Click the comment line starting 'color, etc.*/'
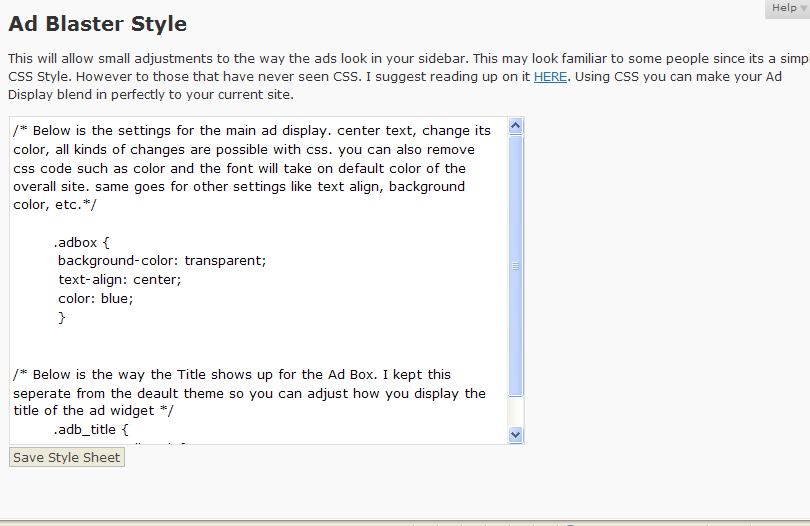 (55, 205)
